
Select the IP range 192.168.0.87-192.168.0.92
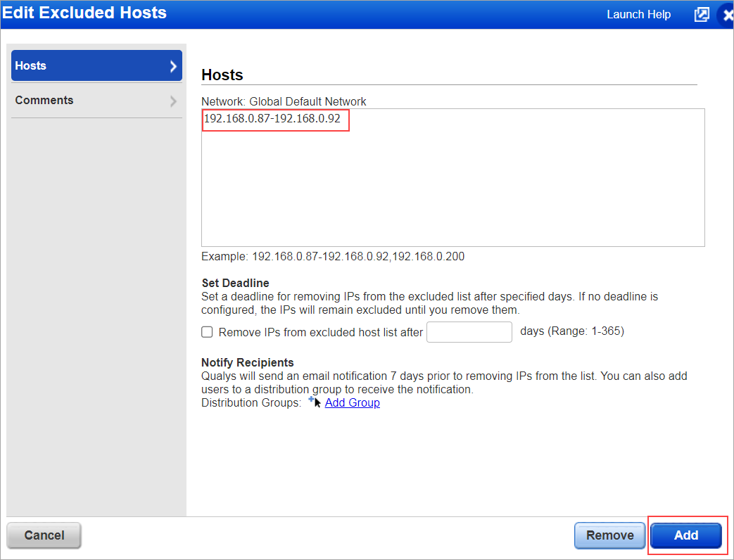[274, 119]
